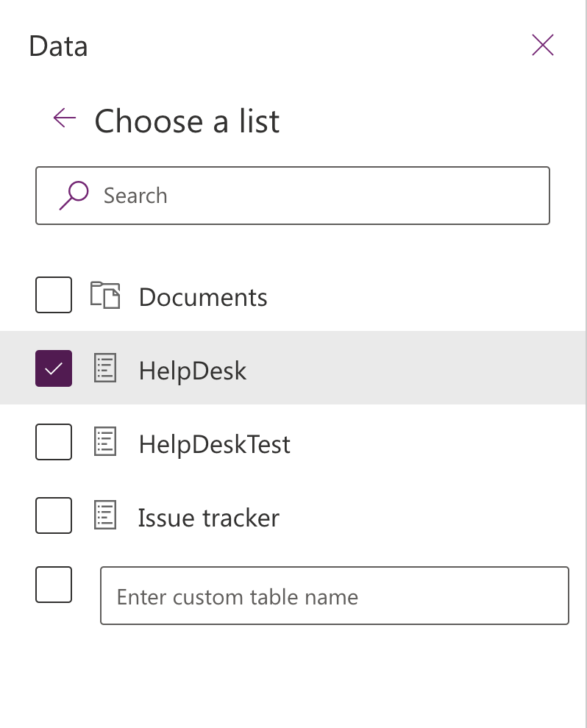
Task: Select the HelpDesk list label
Action: click(193, 371)
